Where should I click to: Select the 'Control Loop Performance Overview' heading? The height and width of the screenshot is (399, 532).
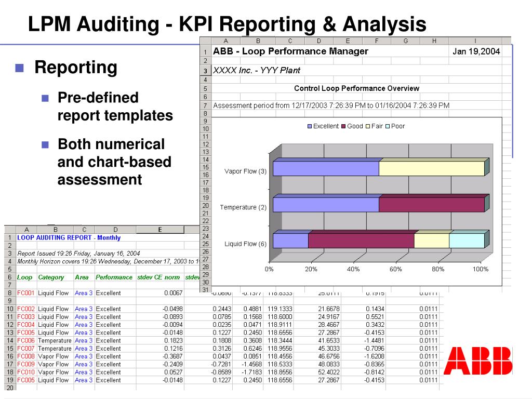[x=356, y=88]
